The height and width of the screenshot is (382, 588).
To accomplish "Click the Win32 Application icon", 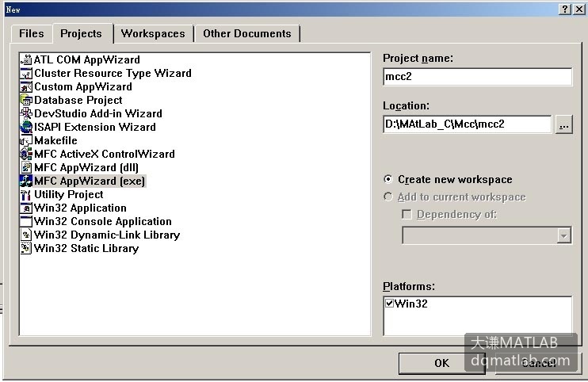I will click(26, 208).
